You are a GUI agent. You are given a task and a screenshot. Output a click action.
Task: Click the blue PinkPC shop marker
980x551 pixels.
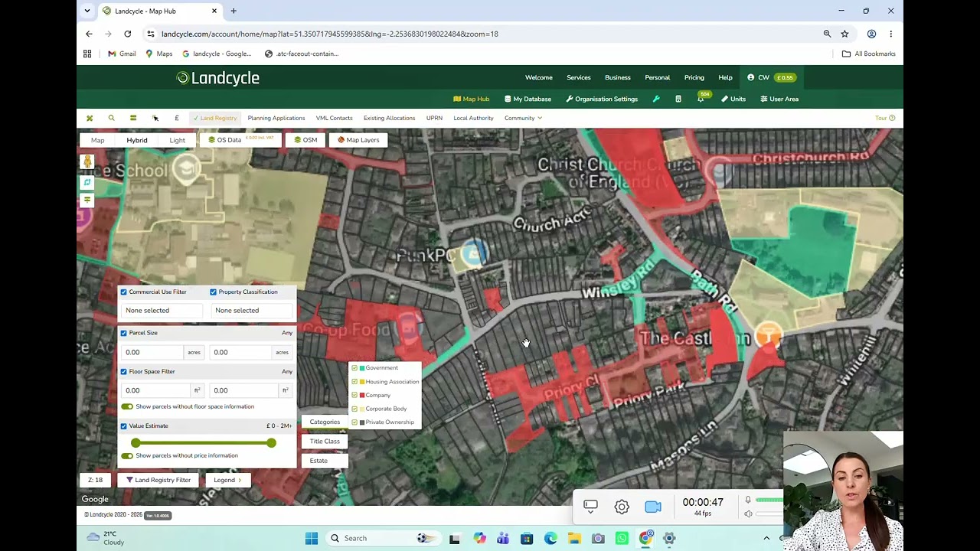tap(475, 253)
